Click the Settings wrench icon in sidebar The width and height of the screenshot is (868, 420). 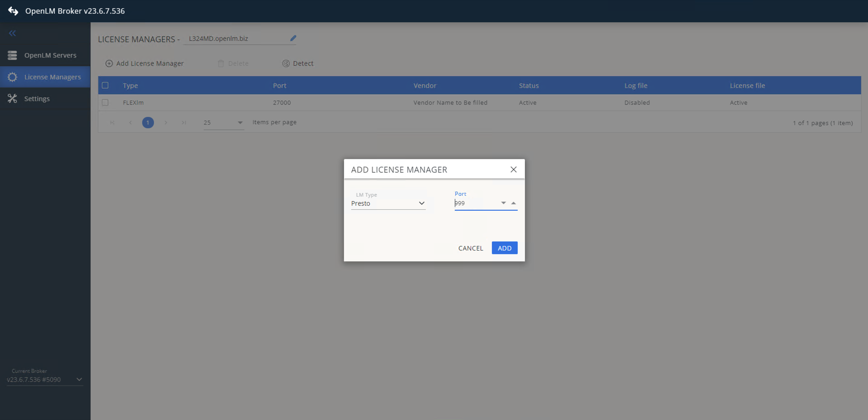click(x=12, y=98)
